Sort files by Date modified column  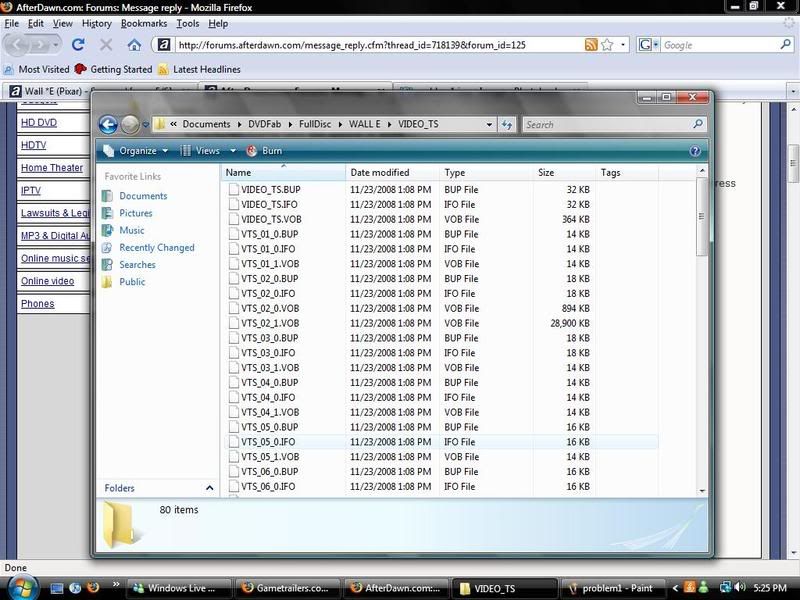(392, 172)
